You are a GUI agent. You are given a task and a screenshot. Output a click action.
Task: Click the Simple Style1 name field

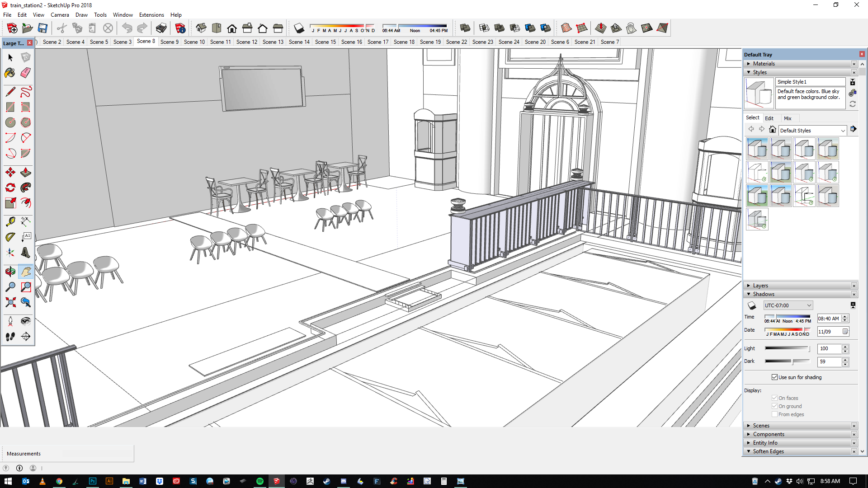click(811, 82)
